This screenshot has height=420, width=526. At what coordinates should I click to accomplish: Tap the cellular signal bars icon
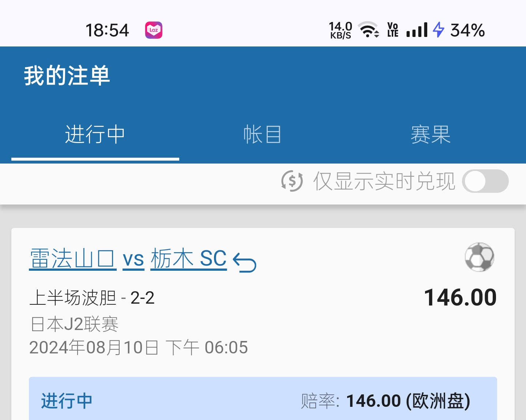click(417, 30)
